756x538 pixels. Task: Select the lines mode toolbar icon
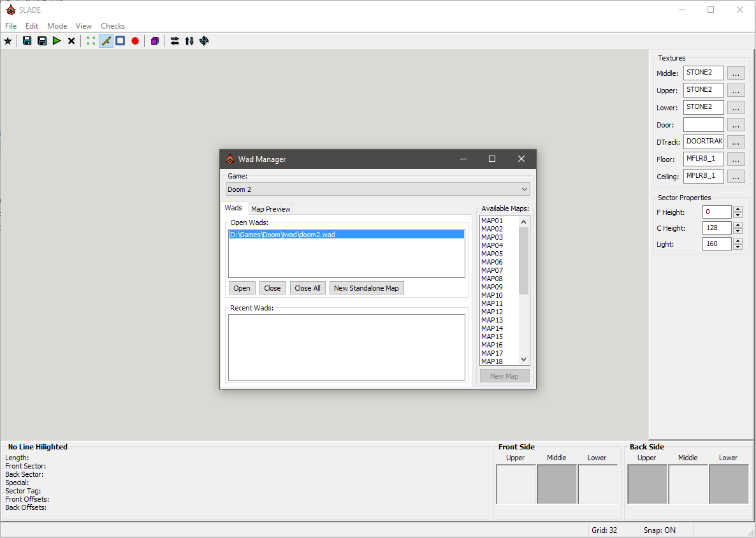(106, 41)
